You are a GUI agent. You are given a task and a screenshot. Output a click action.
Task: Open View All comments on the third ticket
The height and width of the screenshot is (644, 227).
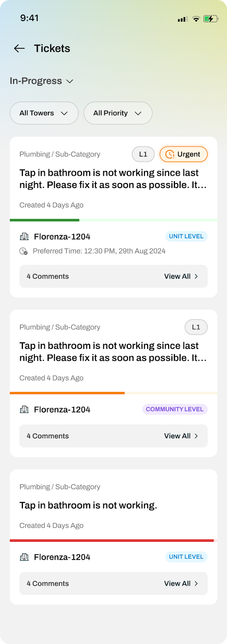click(x=181, y=584)
